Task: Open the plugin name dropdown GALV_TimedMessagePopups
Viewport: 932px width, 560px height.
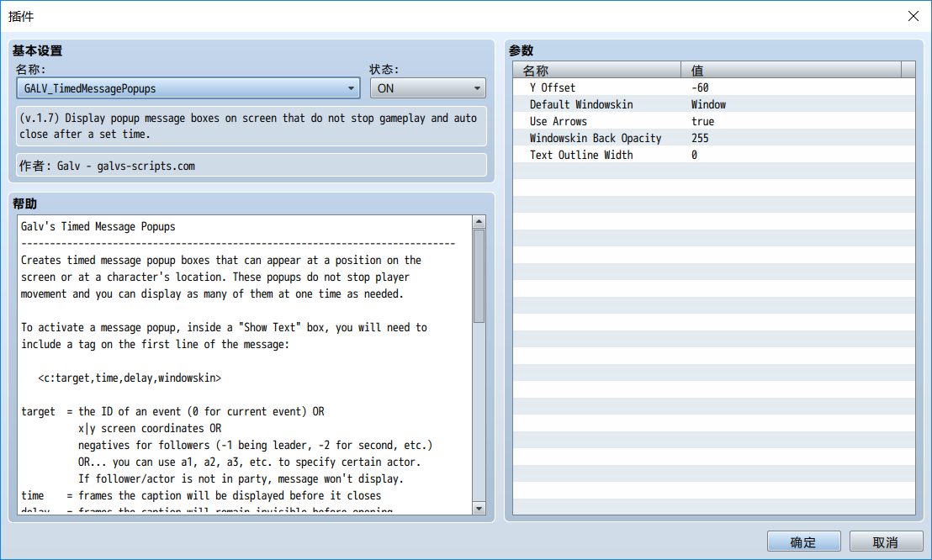Action: click(x=188, y=88)
